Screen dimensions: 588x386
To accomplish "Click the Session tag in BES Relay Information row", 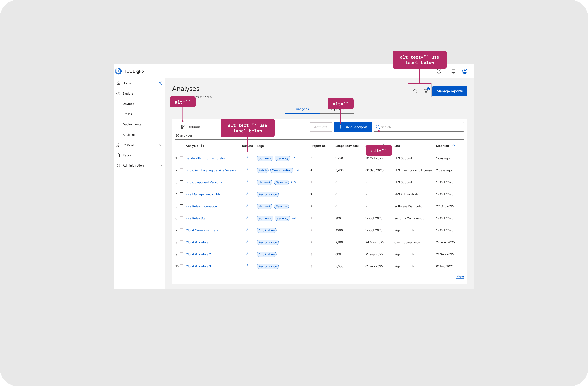I will [281, 206].
